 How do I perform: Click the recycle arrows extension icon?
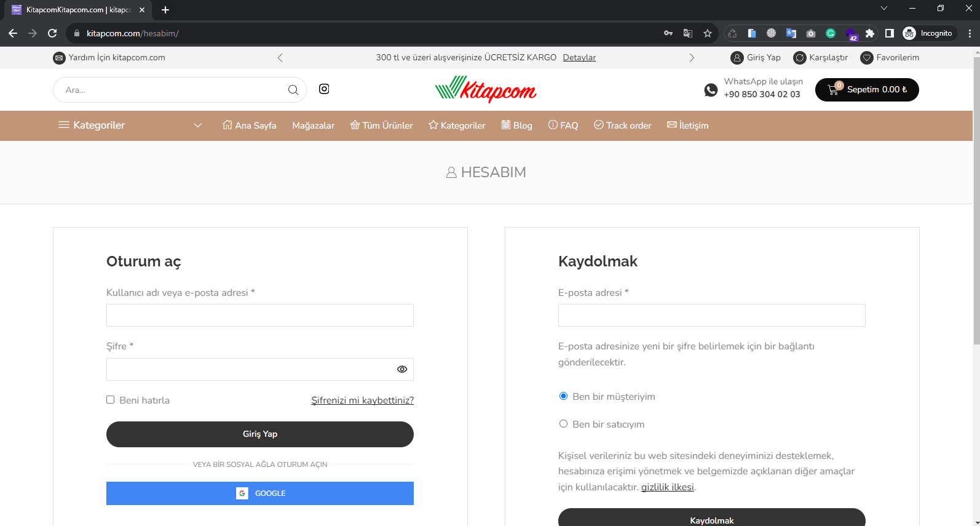pos(732,33)
